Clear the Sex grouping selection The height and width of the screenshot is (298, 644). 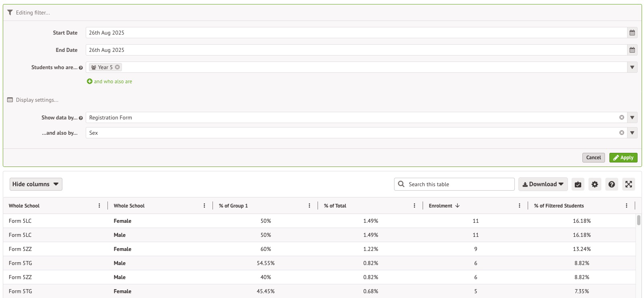coord(621,133)
